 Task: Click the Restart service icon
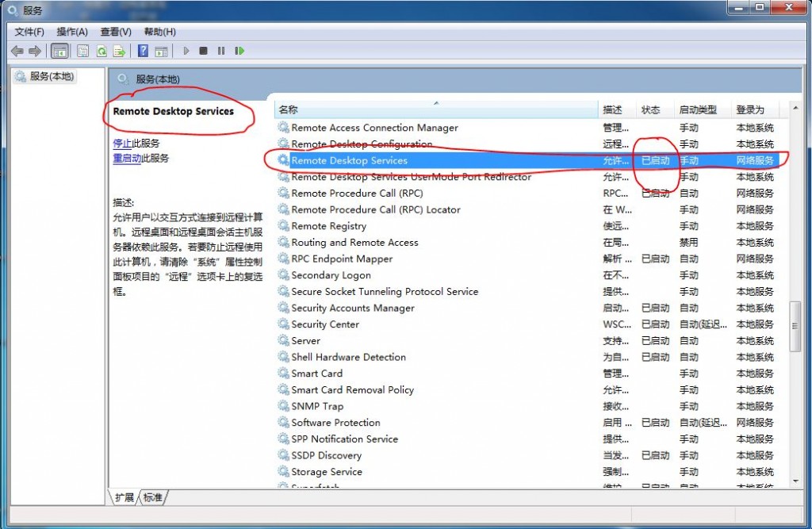[x=239, y=51]
